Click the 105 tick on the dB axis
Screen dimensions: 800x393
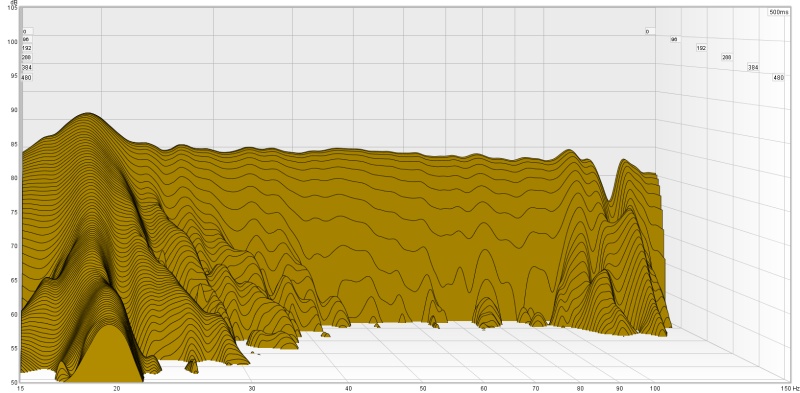[13, 8]
